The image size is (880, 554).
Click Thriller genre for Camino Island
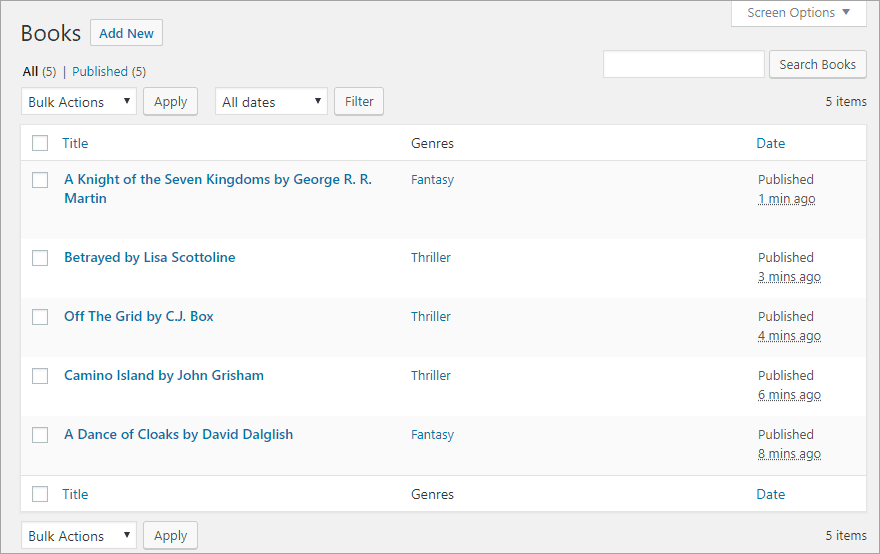[x=430, y=376]
